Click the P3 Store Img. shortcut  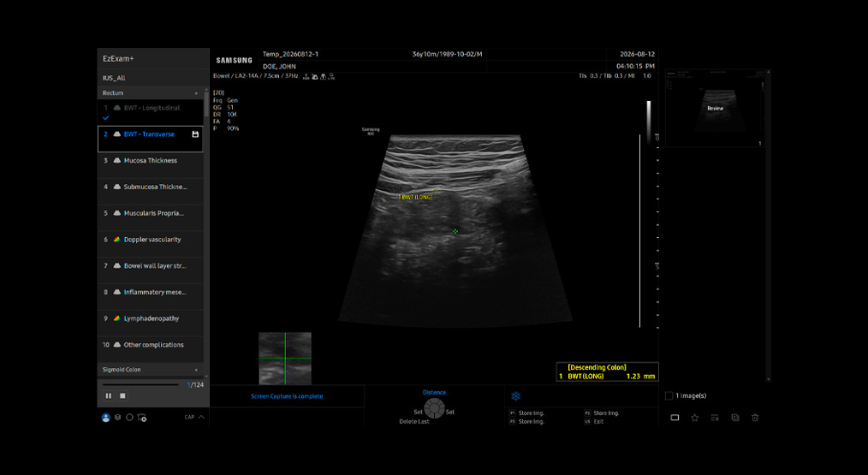pyautogui.click(x=527, y=422)
